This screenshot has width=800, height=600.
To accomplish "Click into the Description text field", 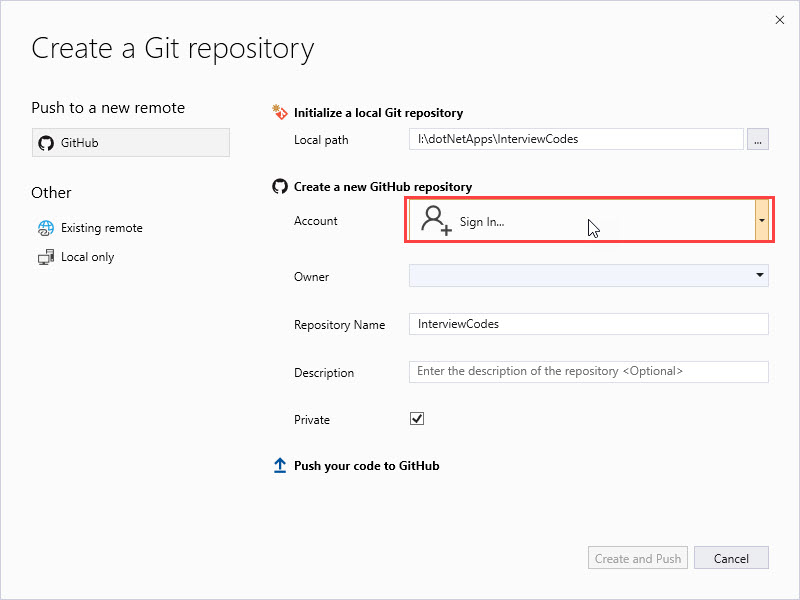I will point(588,371).
